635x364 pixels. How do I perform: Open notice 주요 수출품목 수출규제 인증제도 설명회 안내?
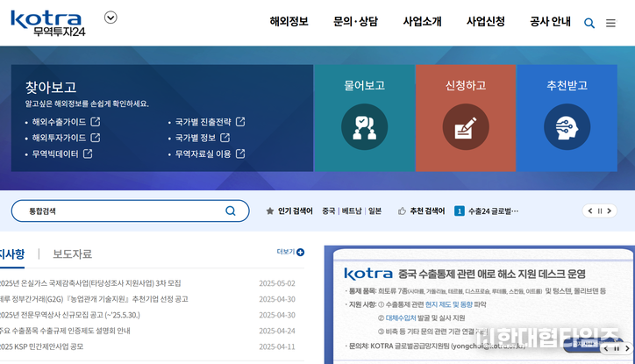pos(65,331)
